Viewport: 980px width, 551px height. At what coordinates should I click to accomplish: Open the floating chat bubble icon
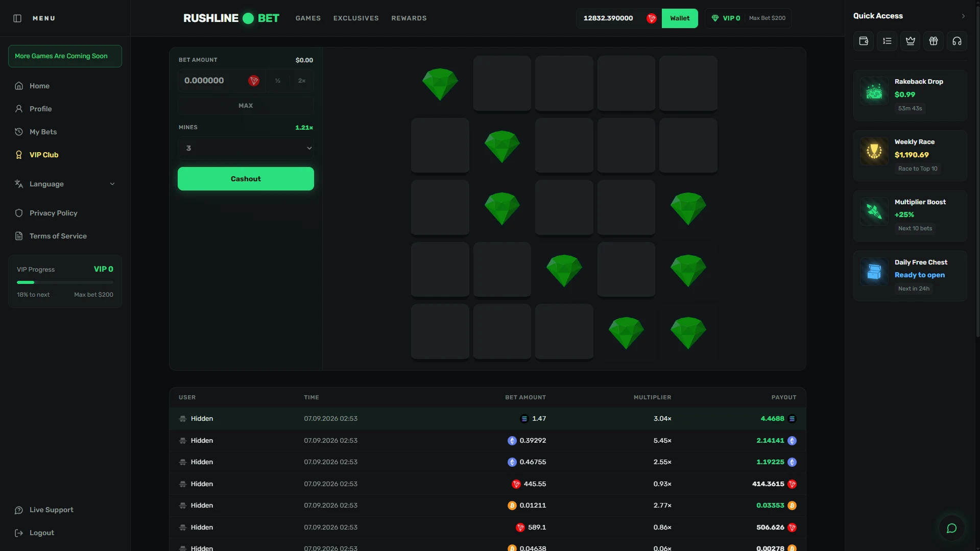pos(951,528)
